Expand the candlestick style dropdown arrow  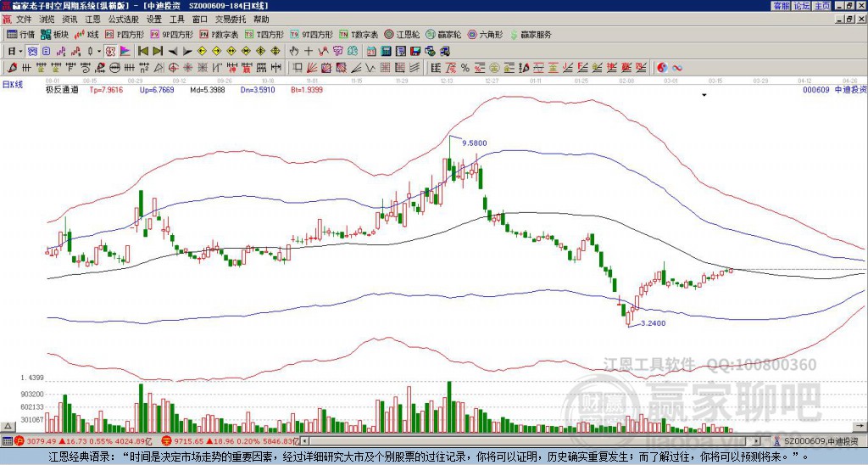pos(99,52)
